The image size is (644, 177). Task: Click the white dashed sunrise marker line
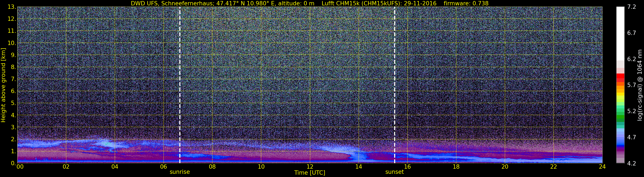(x=180, y=85)
